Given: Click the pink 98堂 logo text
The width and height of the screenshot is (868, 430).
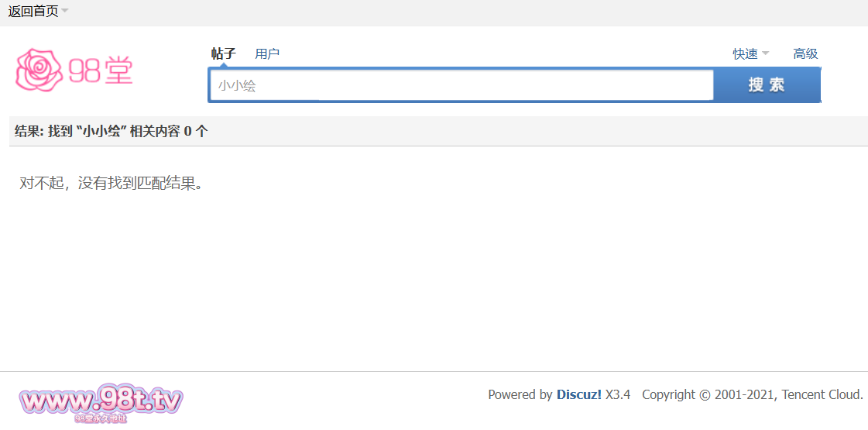Looking at the screenshot, I should (101, 71).
